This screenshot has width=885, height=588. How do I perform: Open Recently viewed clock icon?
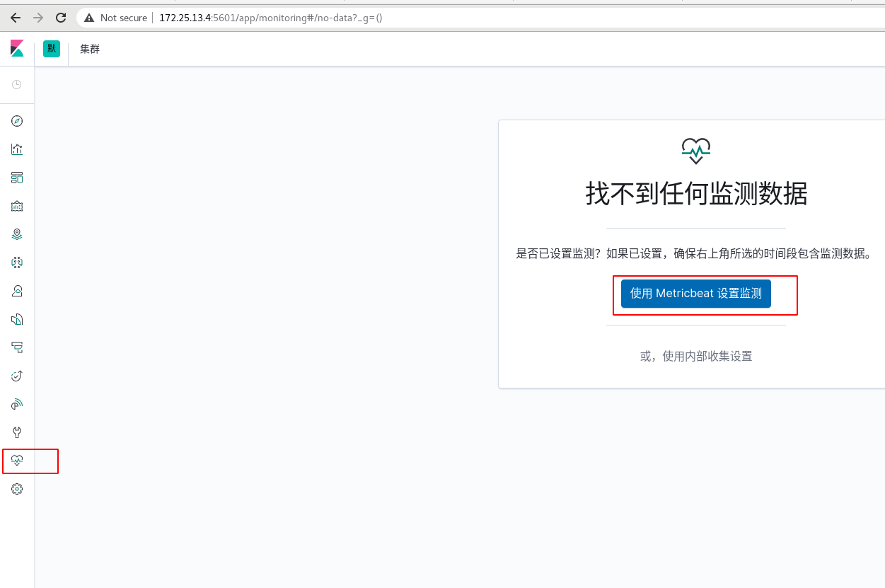[x=17, y=84]
